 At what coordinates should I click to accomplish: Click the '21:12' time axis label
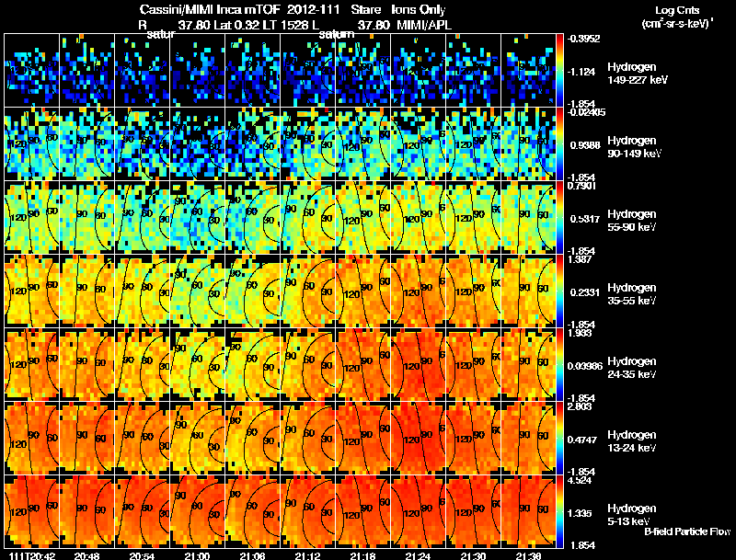click(308, 555)
